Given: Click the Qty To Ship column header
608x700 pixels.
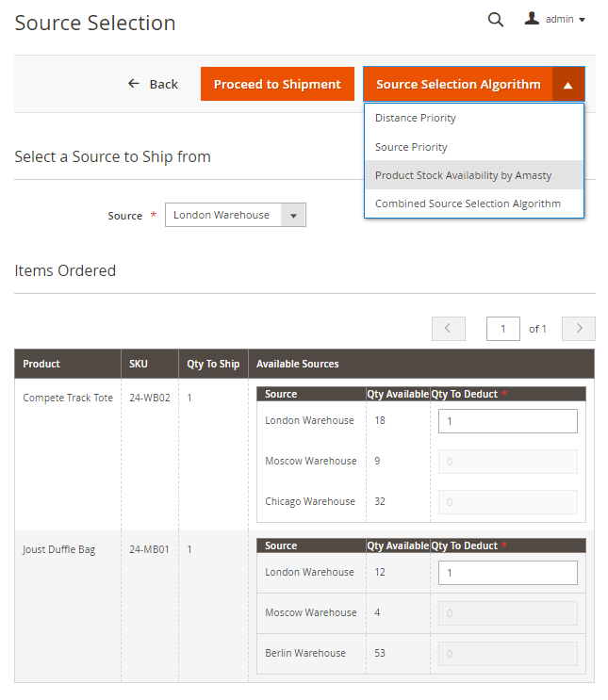Looking at the screenshot, I should [213, 364].
